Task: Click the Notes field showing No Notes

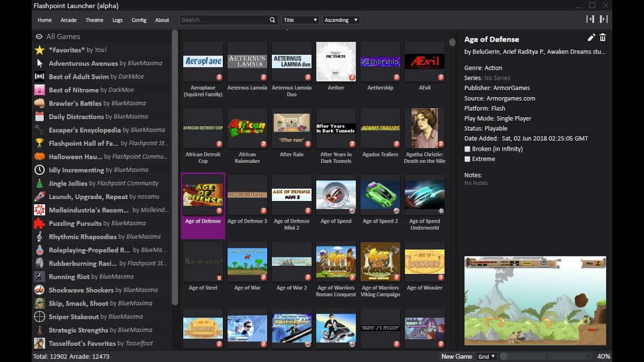Action: (x=476, y=183)
